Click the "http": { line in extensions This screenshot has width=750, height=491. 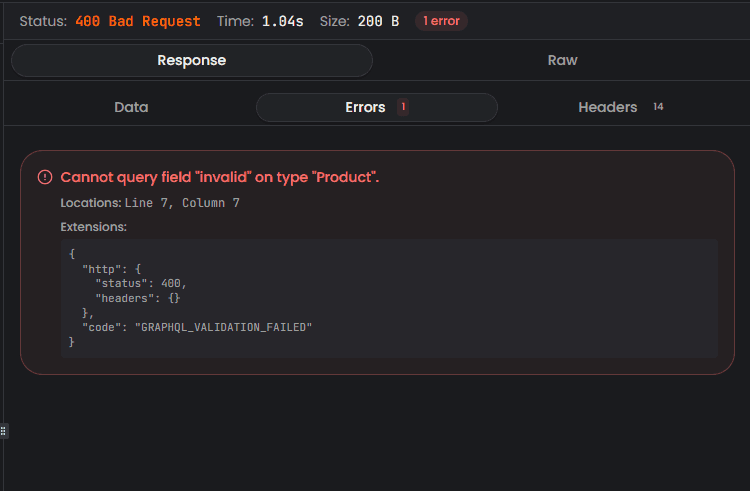coord(111,269)
